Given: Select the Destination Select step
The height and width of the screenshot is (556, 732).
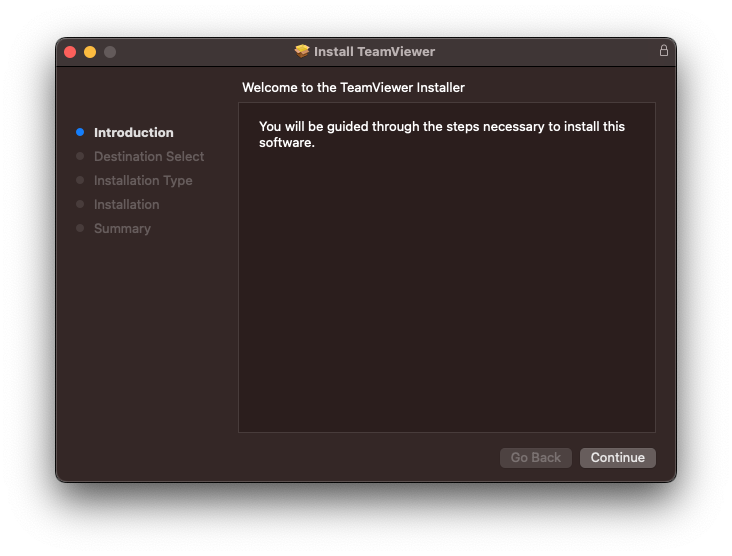Looking at the screenshot, I should click(149, 156).
